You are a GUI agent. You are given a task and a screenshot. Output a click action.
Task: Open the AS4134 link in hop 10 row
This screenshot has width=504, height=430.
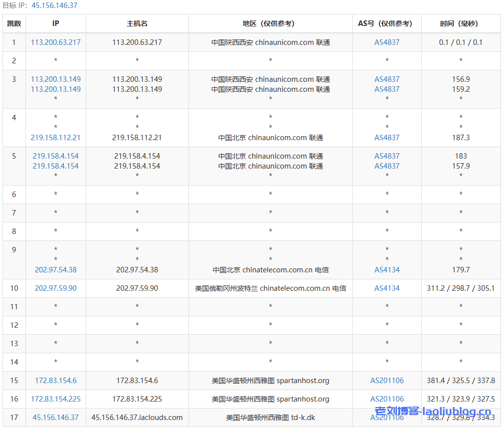click(x=387, y=288)
